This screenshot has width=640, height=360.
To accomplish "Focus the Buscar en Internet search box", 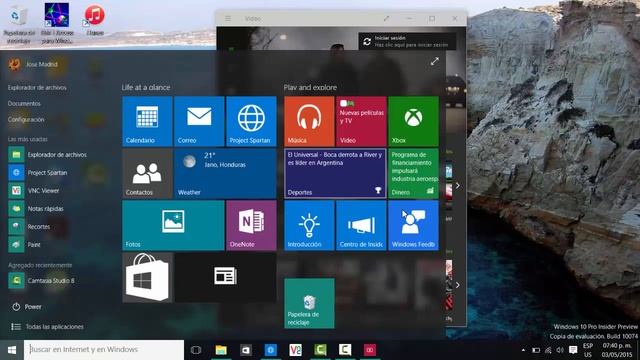I will [104, 350].
